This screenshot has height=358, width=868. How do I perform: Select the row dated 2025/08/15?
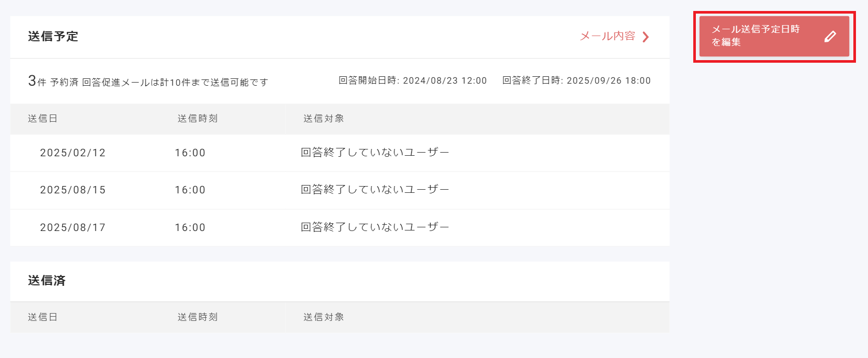(73, 190)
